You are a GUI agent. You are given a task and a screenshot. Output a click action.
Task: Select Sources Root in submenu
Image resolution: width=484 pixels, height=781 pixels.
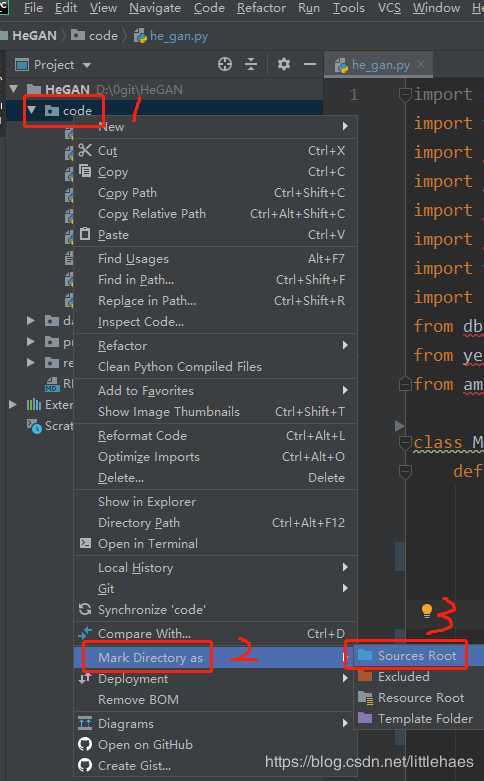416,655
